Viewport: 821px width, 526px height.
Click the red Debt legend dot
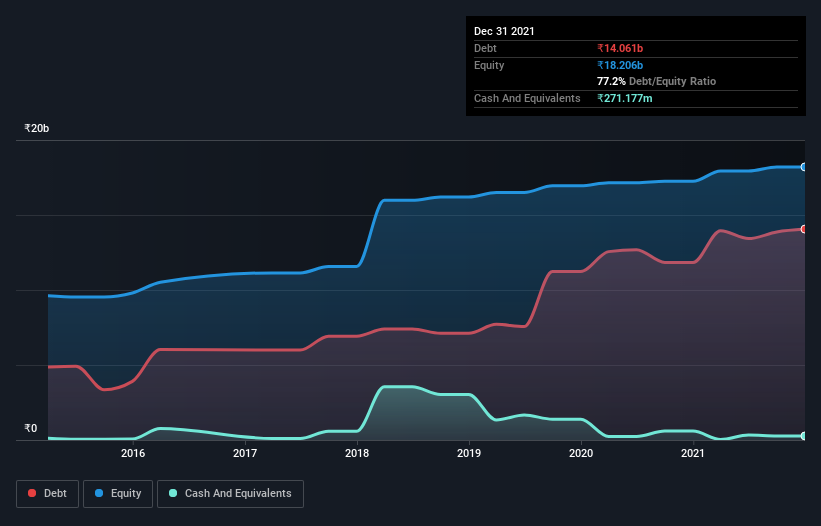32,493
